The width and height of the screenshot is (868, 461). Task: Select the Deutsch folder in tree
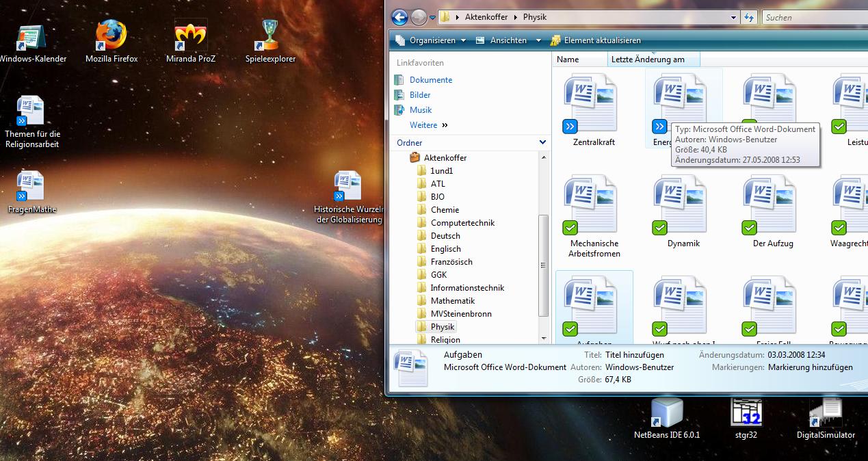(x=445, y=236)
